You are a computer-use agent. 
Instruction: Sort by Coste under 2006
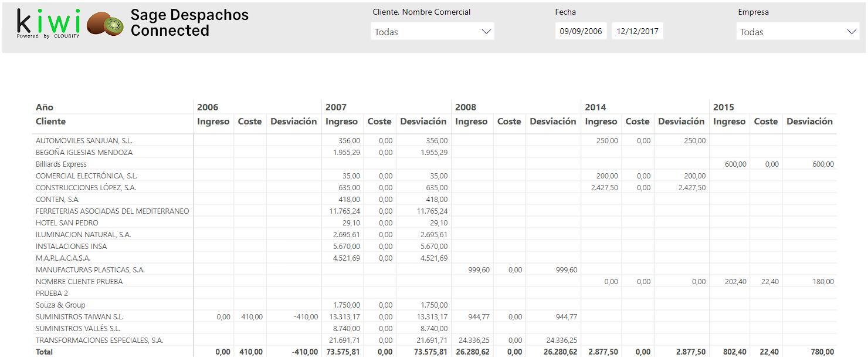click(x=250, y=122)
